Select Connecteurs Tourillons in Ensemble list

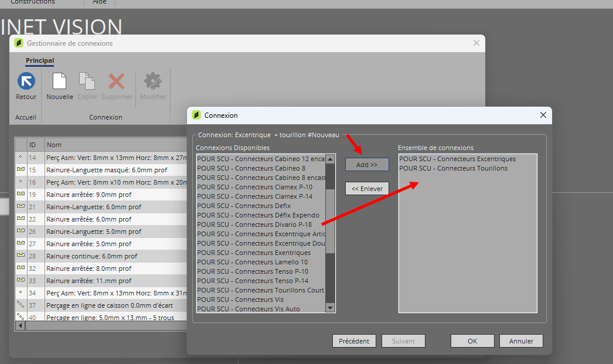[x=468, y=168]
